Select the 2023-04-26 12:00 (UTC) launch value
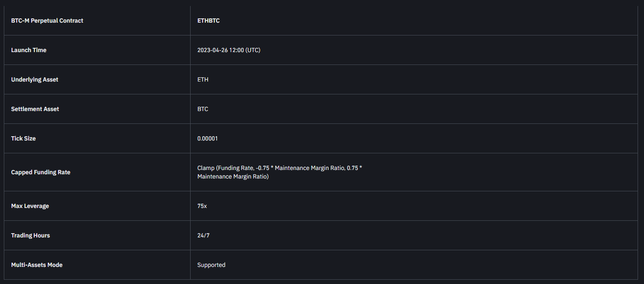644x284 pixels. click(x=229, y=50)
